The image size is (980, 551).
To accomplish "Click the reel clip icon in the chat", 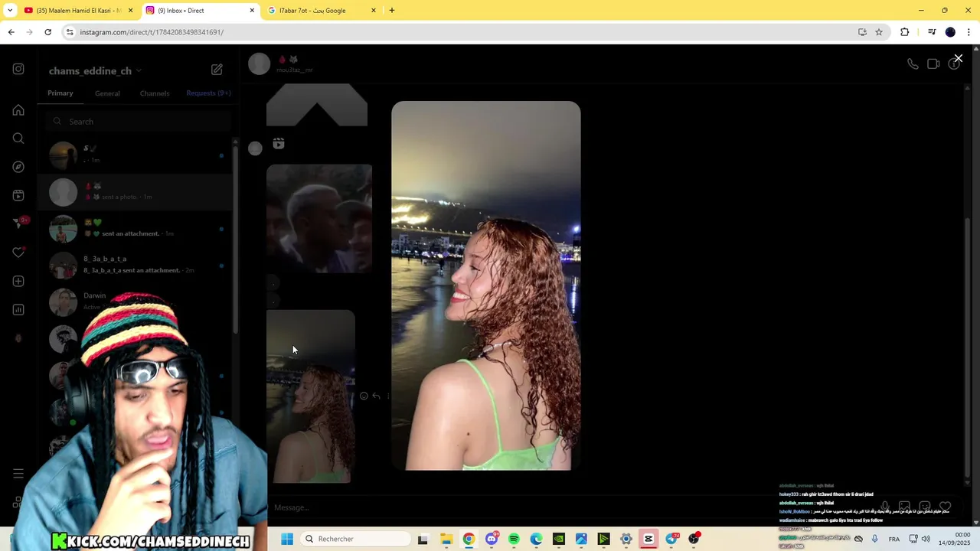I will tap(279, 143).
